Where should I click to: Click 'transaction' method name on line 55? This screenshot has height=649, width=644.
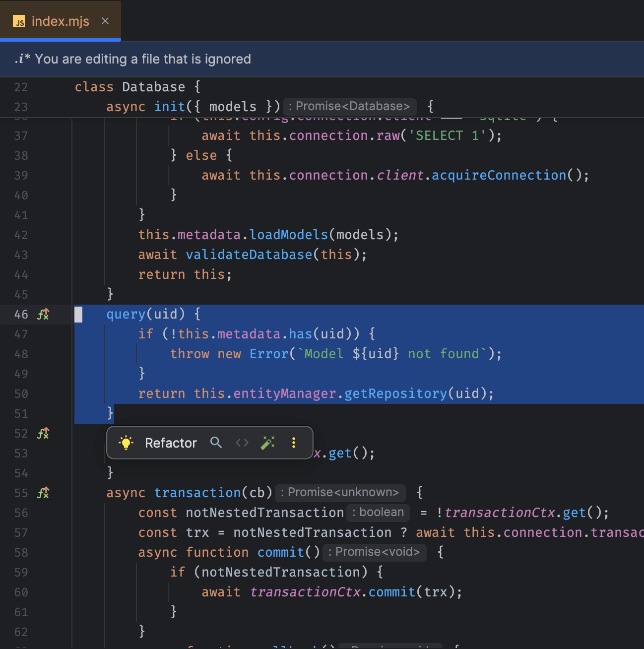coord(197,493)
